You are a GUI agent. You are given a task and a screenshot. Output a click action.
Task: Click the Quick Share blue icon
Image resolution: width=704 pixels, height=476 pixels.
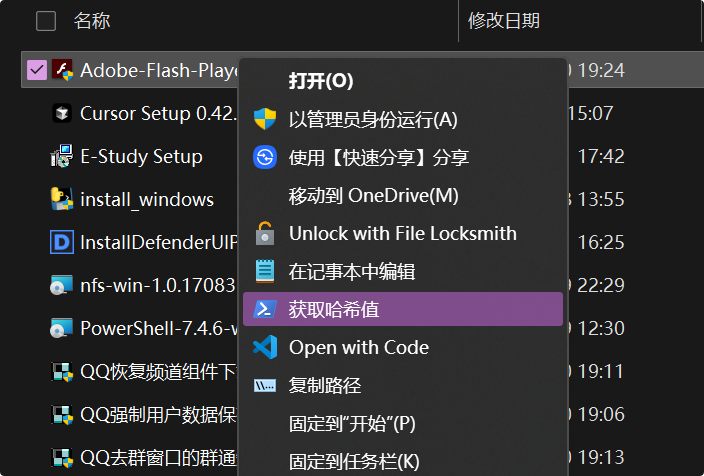pos(265,157)
